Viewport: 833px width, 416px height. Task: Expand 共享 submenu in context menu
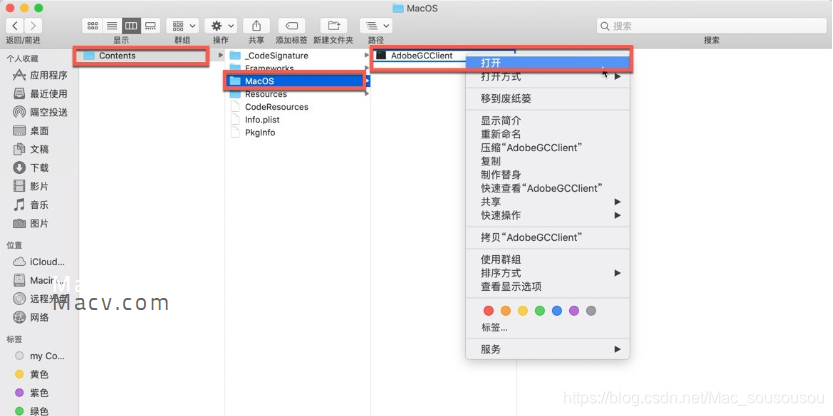point(547,202)
